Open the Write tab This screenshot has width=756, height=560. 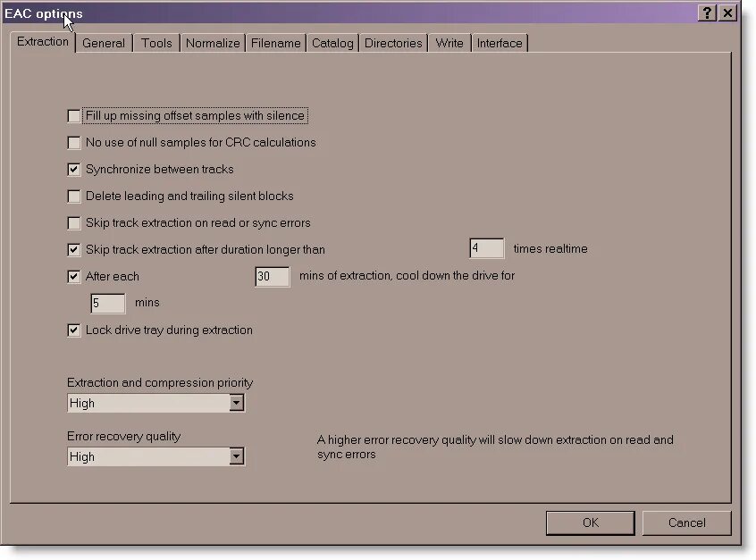point(449,44)
